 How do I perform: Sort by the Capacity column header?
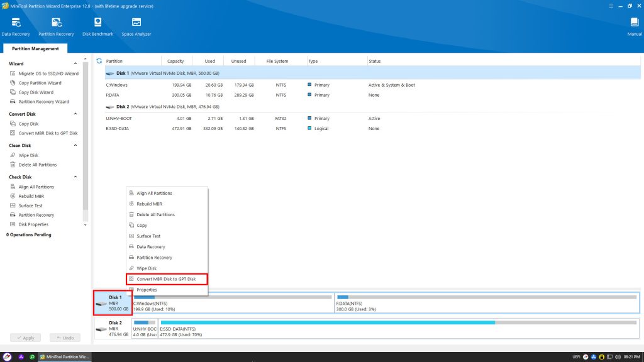(175, 61)
